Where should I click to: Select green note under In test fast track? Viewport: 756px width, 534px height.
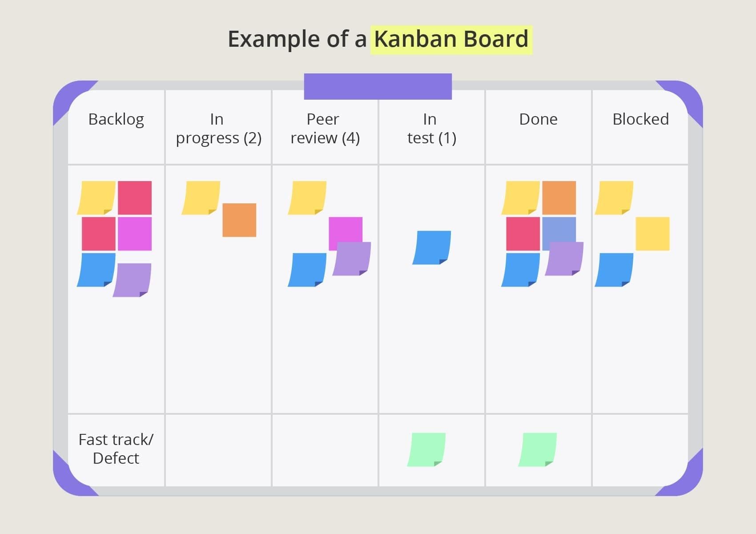coord(426,449)
